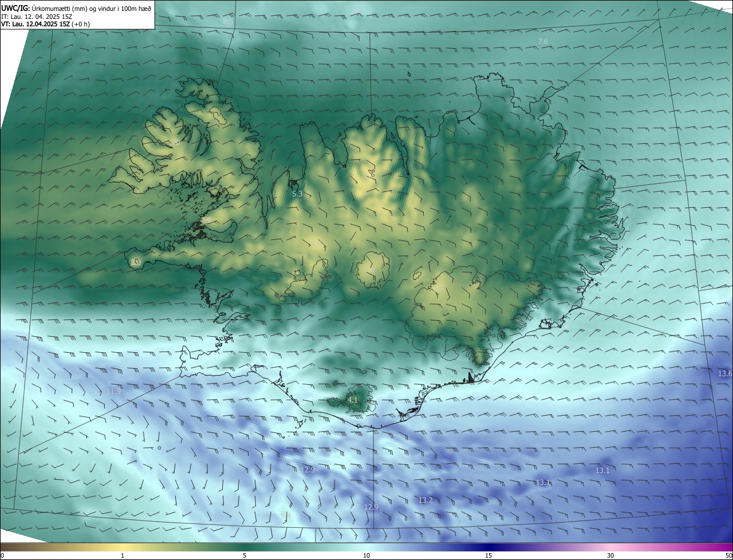Viewport: 733px width, 560px height.
Task: Click the map title 'Úrkomumætti (mm) og vindur í 100m hæð'
Action: 92,9
